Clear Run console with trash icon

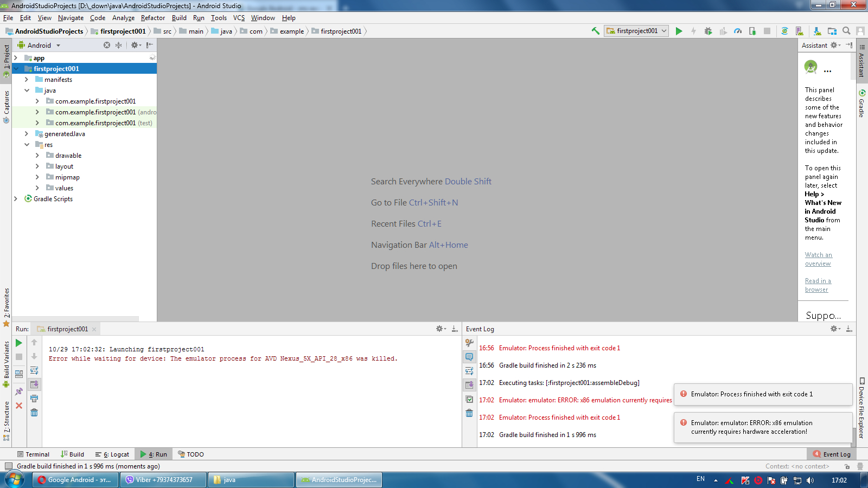tap(34, 413)
